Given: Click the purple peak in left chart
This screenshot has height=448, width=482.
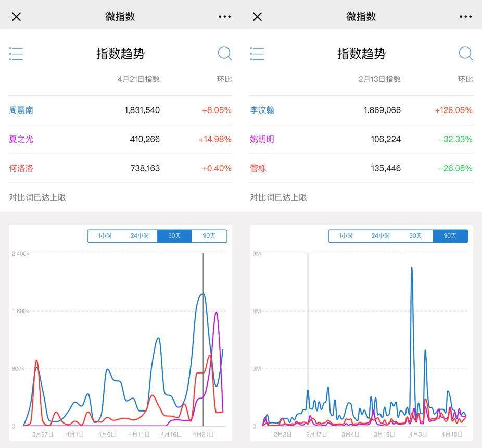Looking at the screenshot, I should 217,313.
